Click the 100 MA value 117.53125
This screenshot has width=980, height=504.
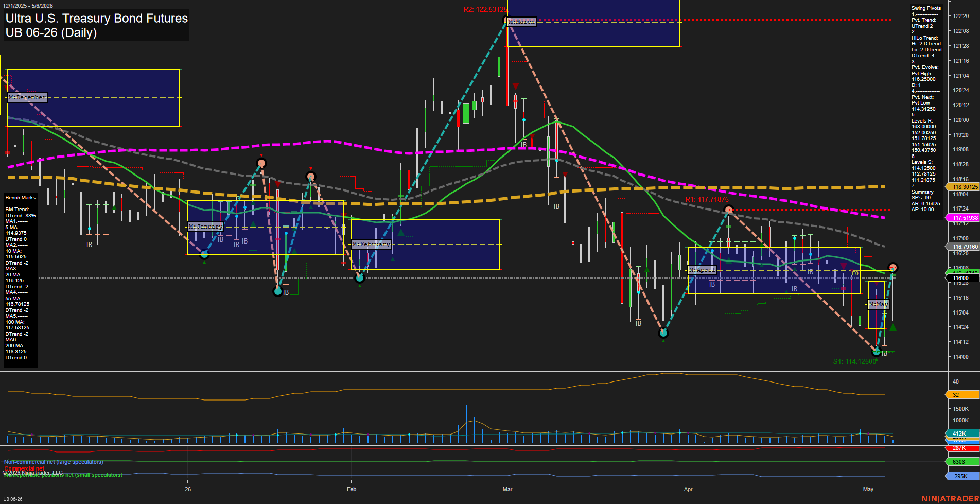[17, 328]
